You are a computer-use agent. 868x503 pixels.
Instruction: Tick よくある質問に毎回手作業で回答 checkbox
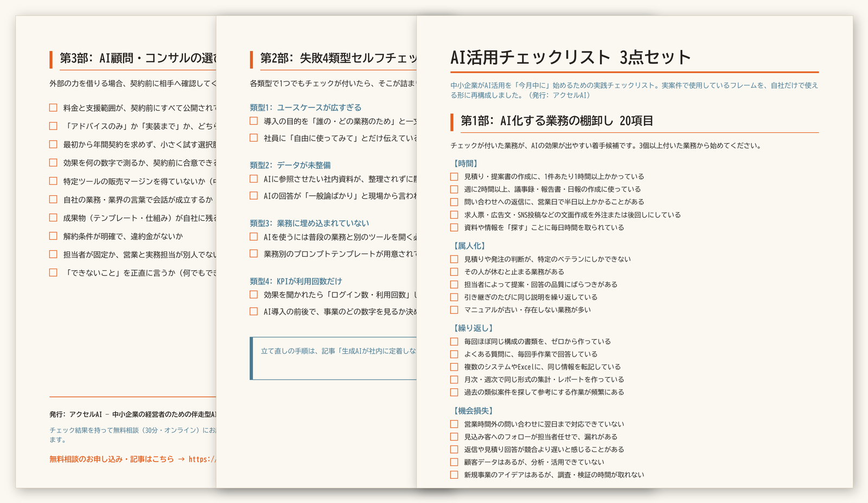click(454, 354)
